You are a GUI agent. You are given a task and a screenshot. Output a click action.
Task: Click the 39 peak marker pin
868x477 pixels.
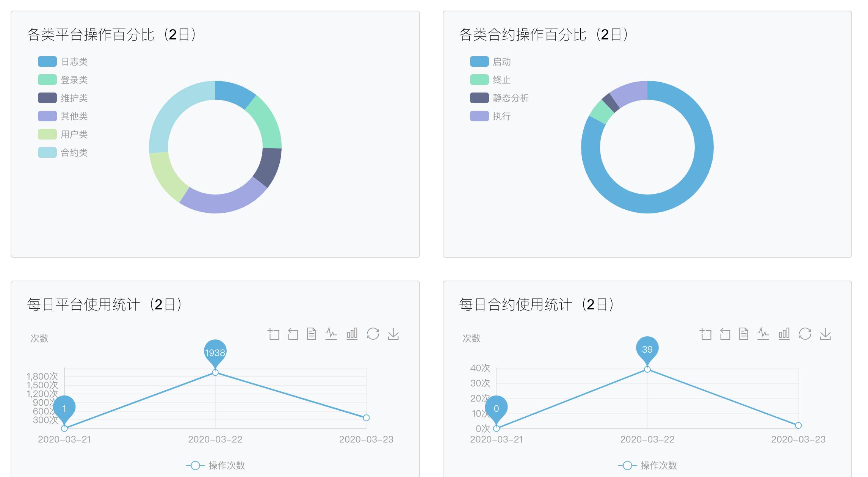tap(647, 348)
